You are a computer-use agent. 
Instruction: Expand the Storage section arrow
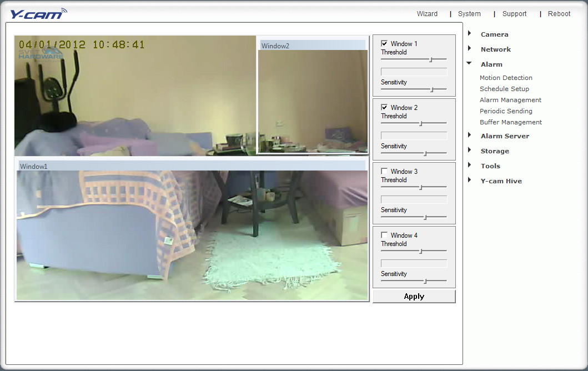click(470, 151)
